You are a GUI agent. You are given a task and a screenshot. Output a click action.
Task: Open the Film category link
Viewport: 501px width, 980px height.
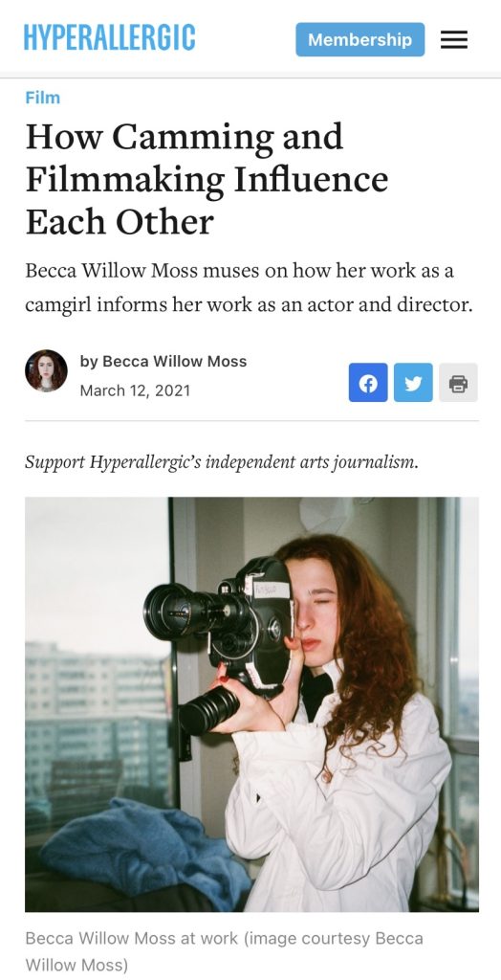[42, 98]
